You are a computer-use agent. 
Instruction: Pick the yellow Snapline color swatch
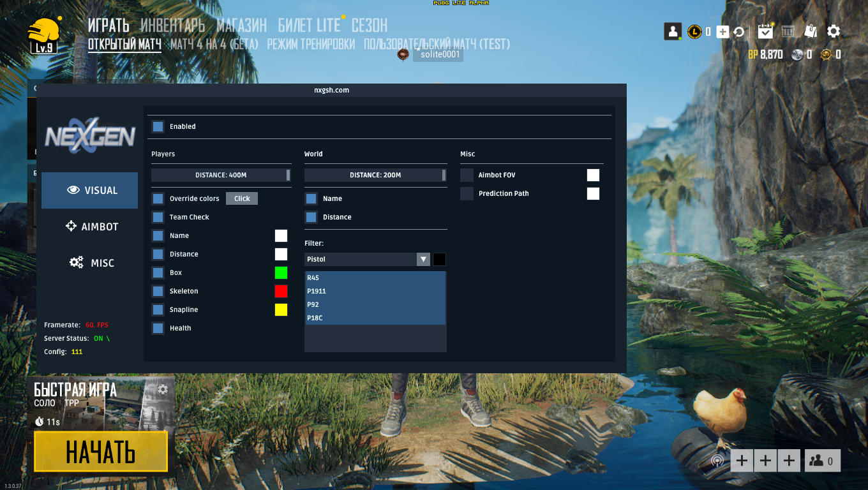(x=281, y=309)
